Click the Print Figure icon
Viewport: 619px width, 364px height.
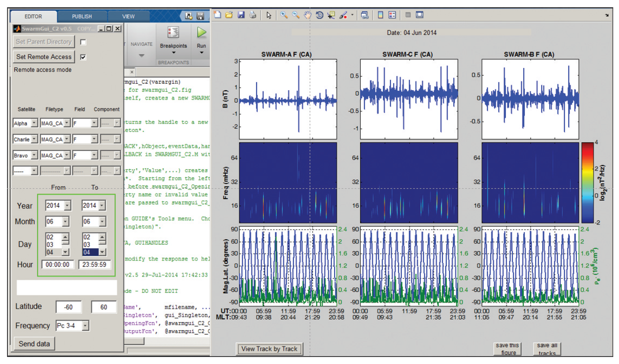point(253,15)
